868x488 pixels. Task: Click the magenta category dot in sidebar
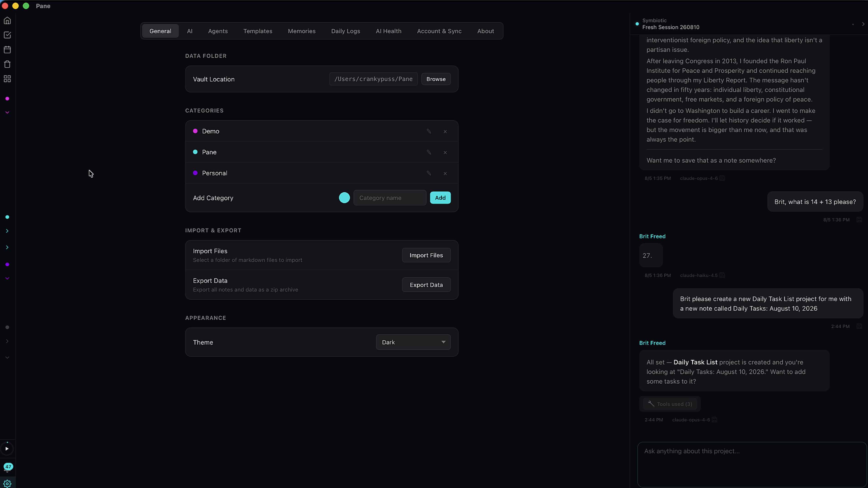pos(7,99)
